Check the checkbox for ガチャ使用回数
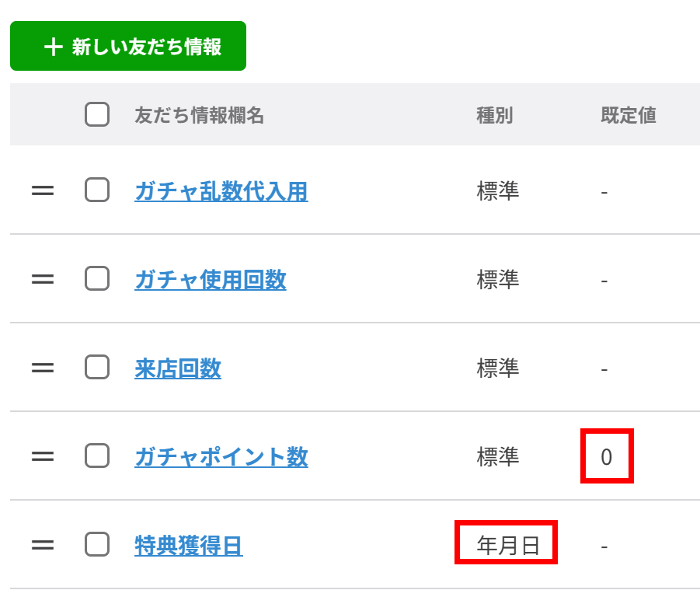This screenshot has width=700, height=597. pos(96,278)
